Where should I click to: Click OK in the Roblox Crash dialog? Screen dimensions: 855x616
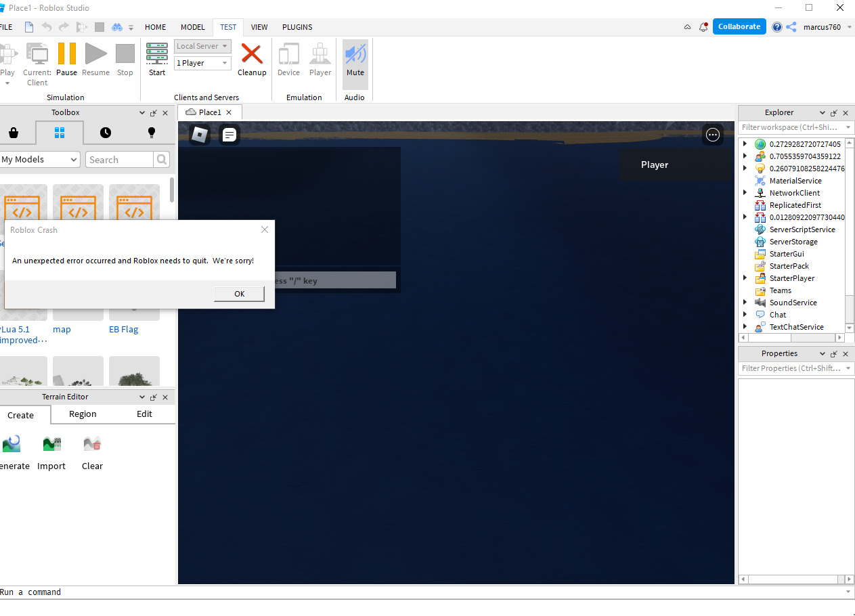pos(239,294)
